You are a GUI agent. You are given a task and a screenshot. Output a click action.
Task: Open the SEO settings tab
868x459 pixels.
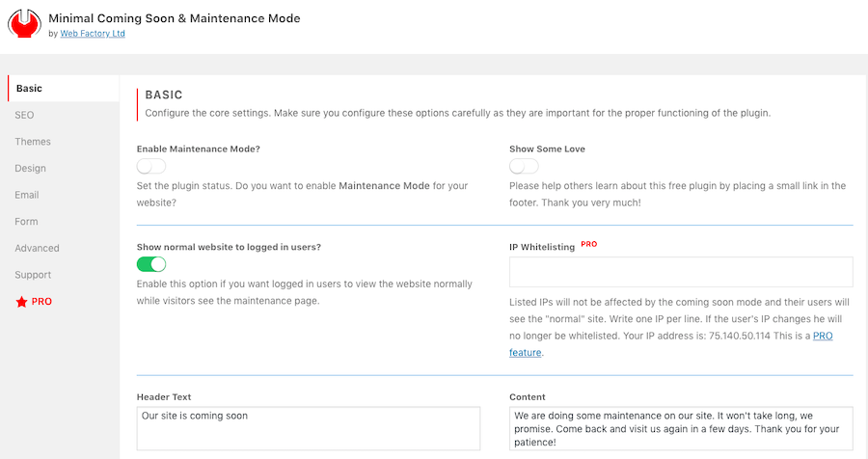(x=24, y=115)
